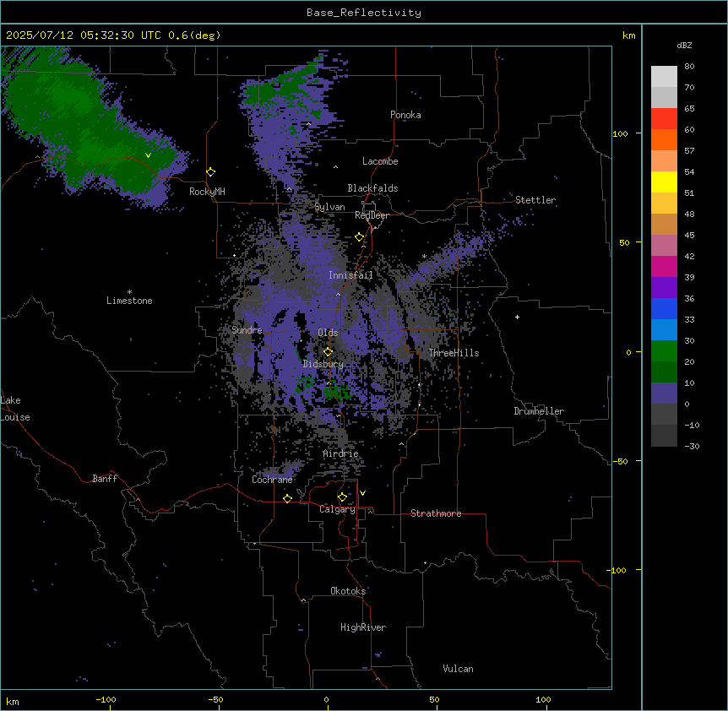Click the Vulcan map label
Viewport: 728px width, 711px height.
[458, 669]
